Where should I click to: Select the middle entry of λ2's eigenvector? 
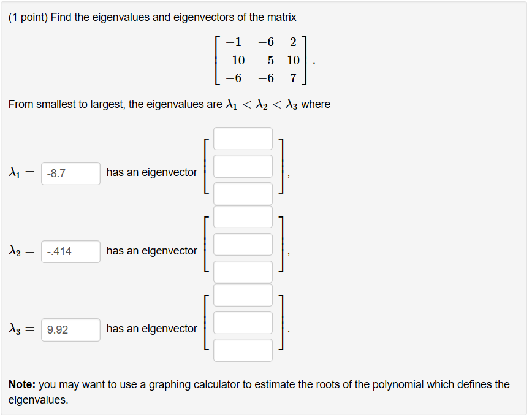tap(242, 244)
